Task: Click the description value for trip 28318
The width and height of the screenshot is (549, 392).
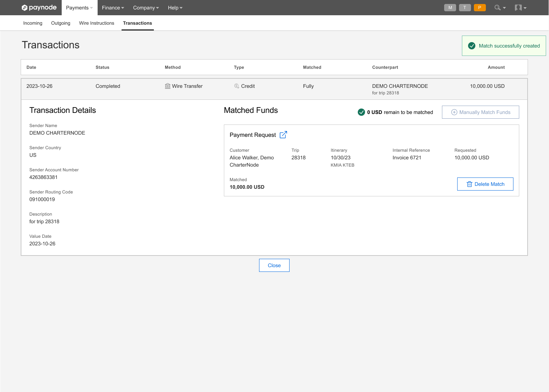Action: pyautogui.click(x=44, y=221)
